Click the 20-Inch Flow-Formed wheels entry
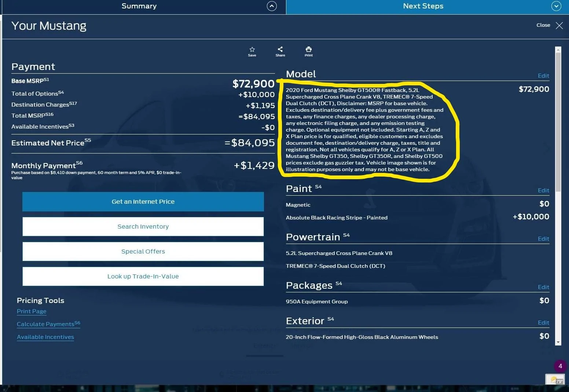 tap(362, 337)
